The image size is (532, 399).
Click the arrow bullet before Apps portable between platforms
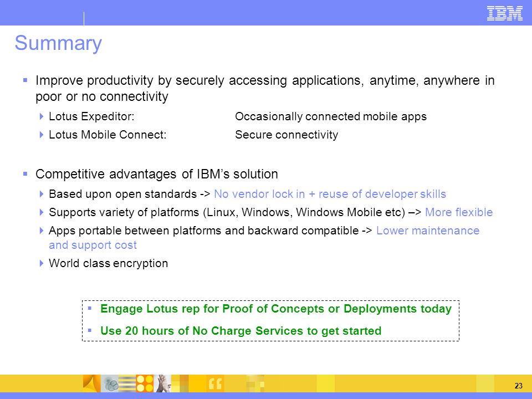click(42, 231)
